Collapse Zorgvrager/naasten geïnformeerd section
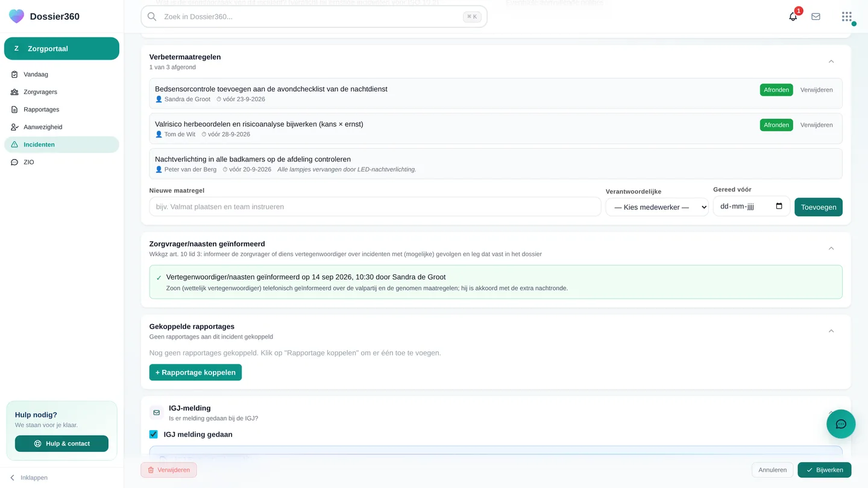 831,248
